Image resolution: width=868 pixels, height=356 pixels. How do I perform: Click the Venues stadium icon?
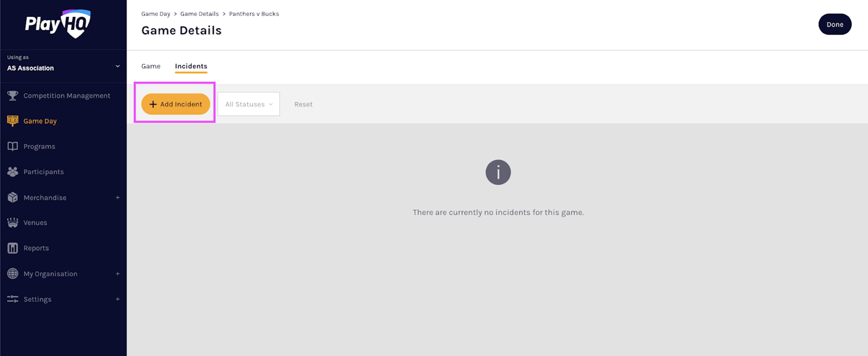pos(13,223)
